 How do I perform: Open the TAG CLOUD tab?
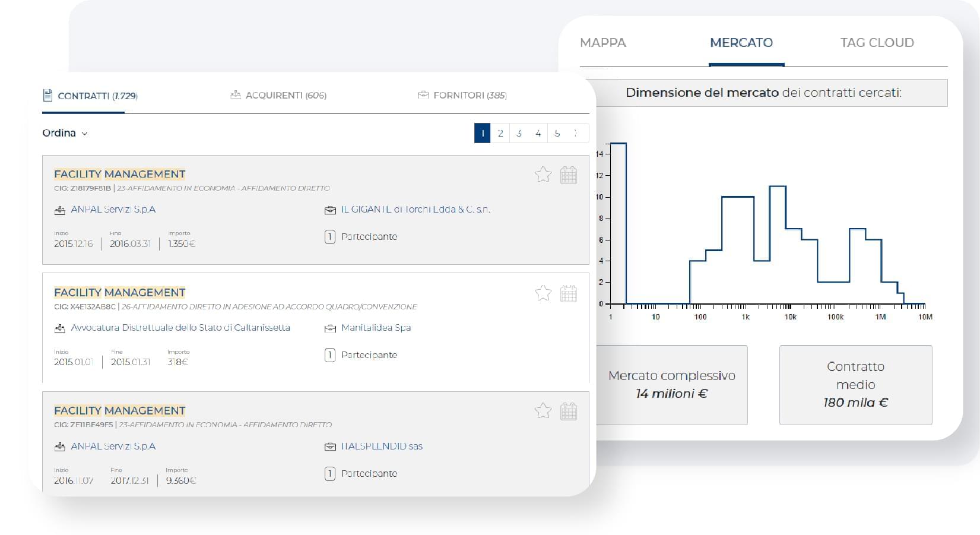876,43
